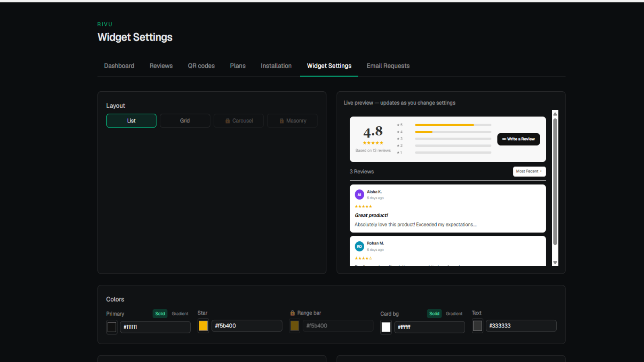Click the Range bar color swatch

(x=295, y=326)
